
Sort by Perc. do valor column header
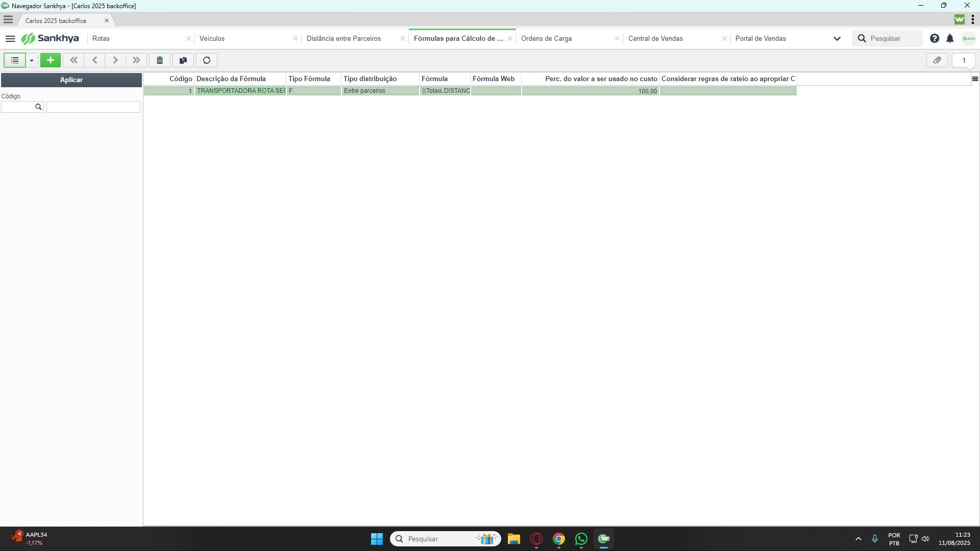tap(590, 79)
